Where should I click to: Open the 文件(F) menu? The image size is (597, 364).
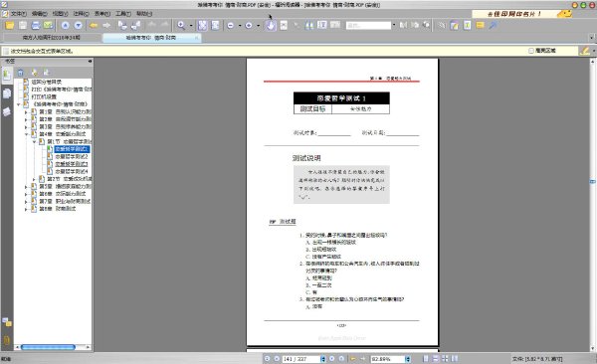(x=18, y=14)
